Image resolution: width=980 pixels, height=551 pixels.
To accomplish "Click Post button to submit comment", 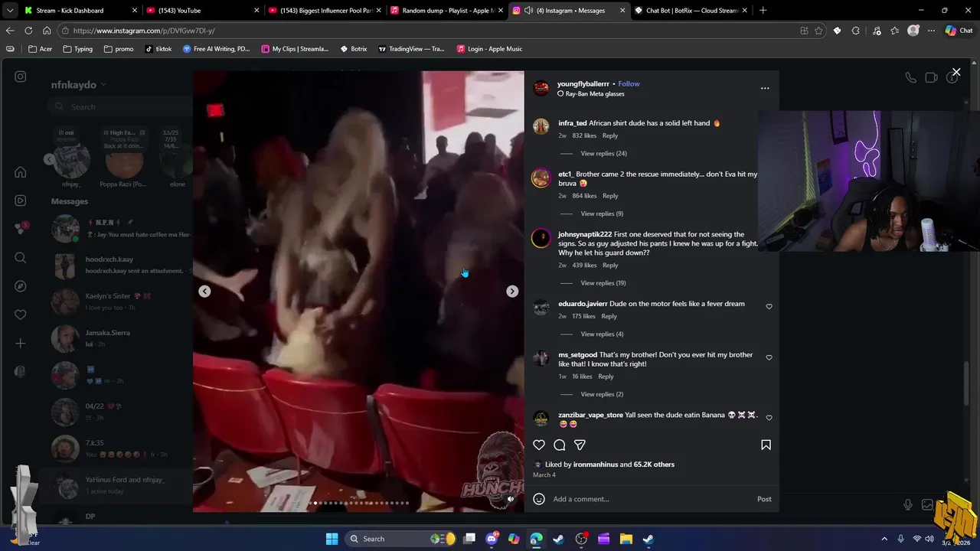I will pos(764,499).
